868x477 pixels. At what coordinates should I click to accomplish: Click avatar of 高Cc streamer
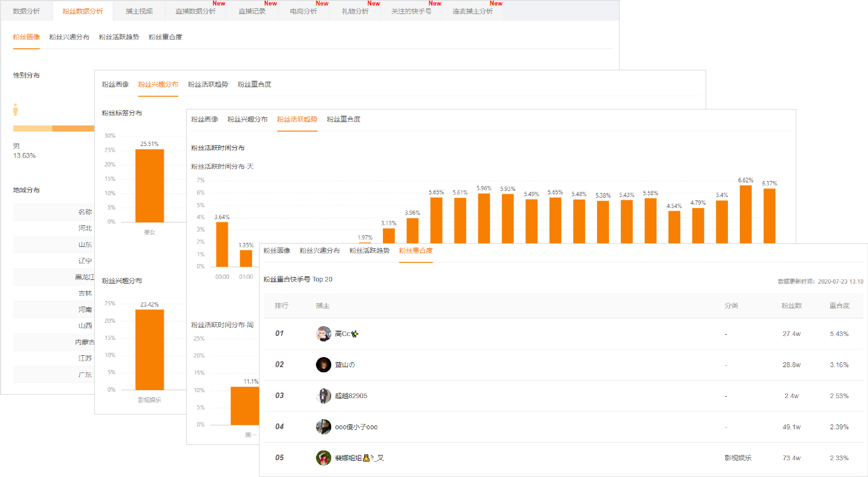pyautogui.click(x=323, y=334)
